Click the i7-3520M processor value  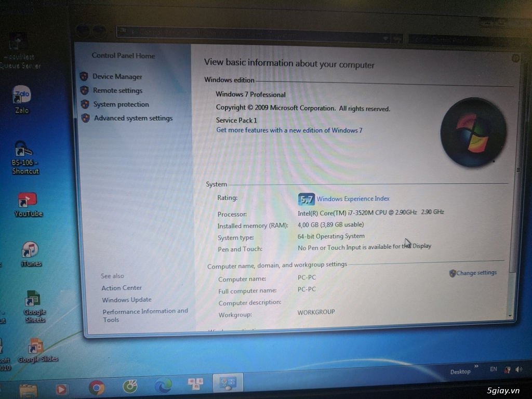pyautogui.click(x=371, y=212)
